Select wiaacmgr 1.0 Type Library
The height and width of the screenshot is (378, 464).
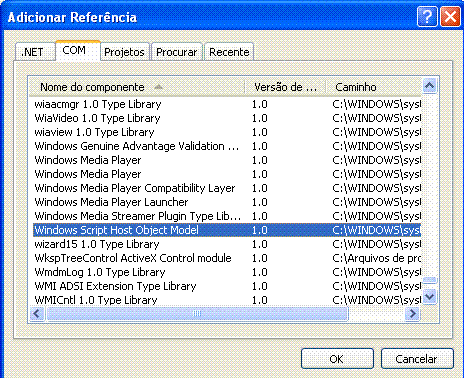click(x=227, y=104)
